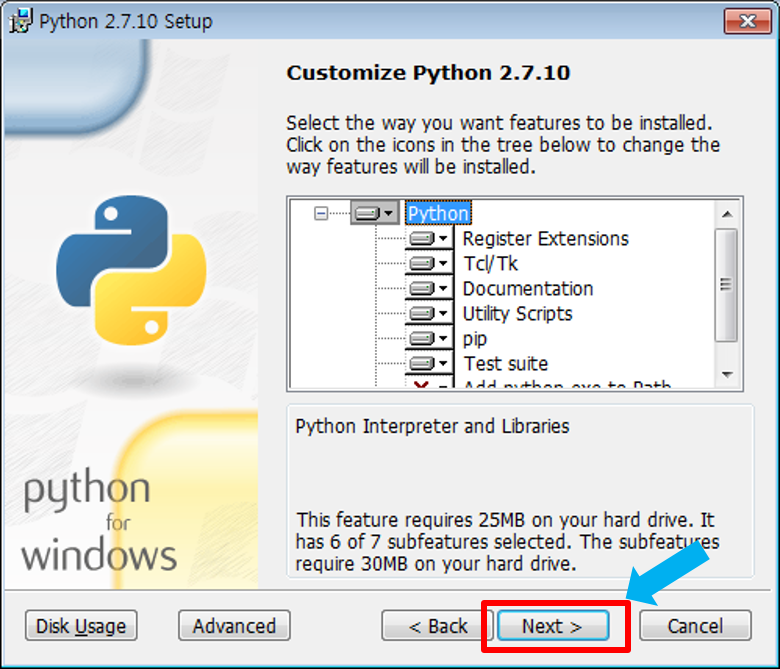Click the Test suite drive icon
The width and height of the screenshot is (780, 669).
tap(428, 364)
